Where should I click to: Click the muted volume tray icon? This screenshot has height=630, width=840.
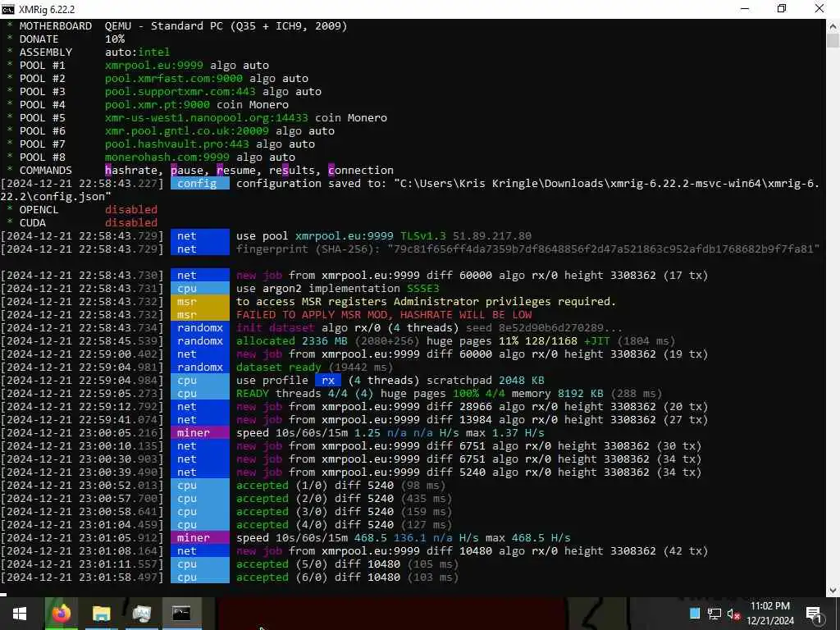click(733, 614)
